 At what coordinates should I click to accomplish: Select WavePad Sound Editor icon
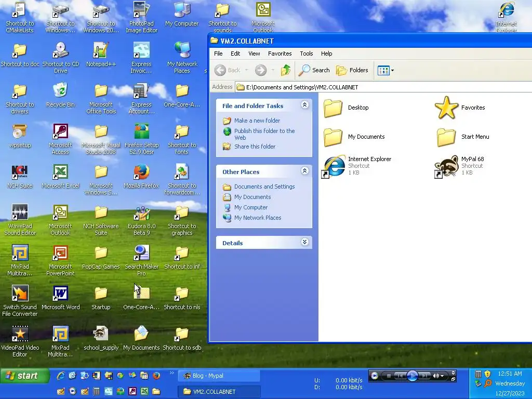click(x=20, y=220)
